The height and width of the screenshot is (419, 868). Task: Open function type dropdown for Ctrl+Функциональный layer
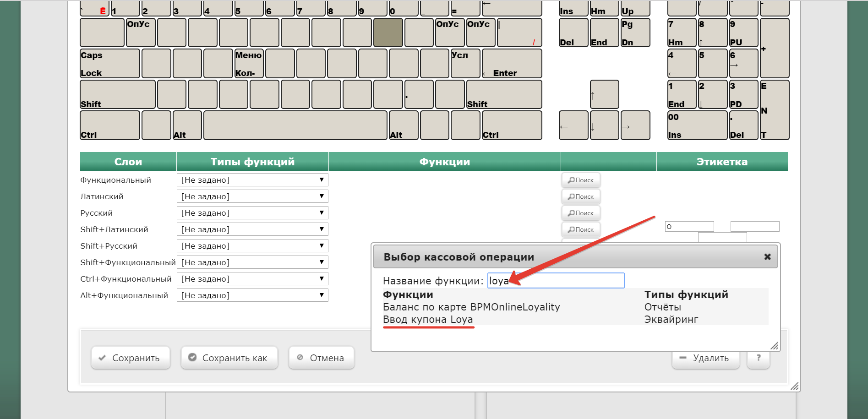click(x=252, y=279)
